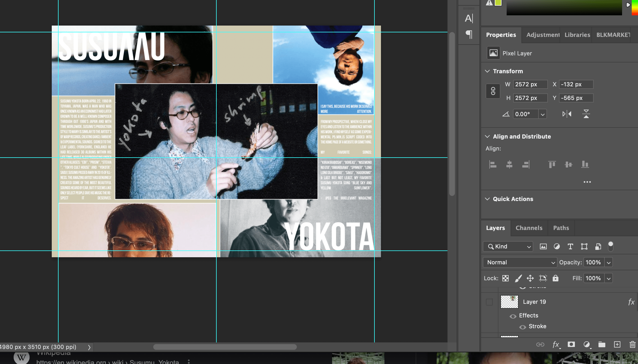Lock image pixels with brush icon

click(518, 278)
